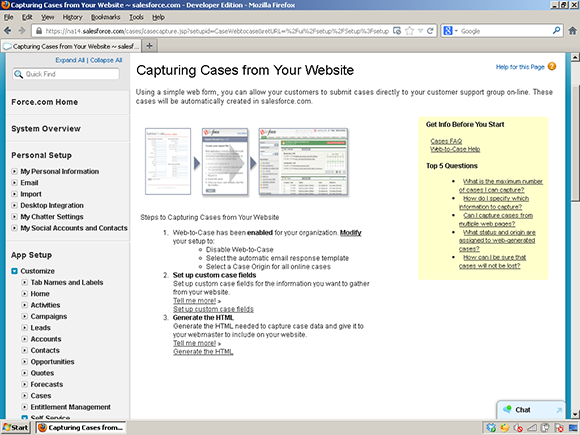This screenshot has width=580, height=435.
Task: Click the Cases FAQ link
Action: [446, 141]
